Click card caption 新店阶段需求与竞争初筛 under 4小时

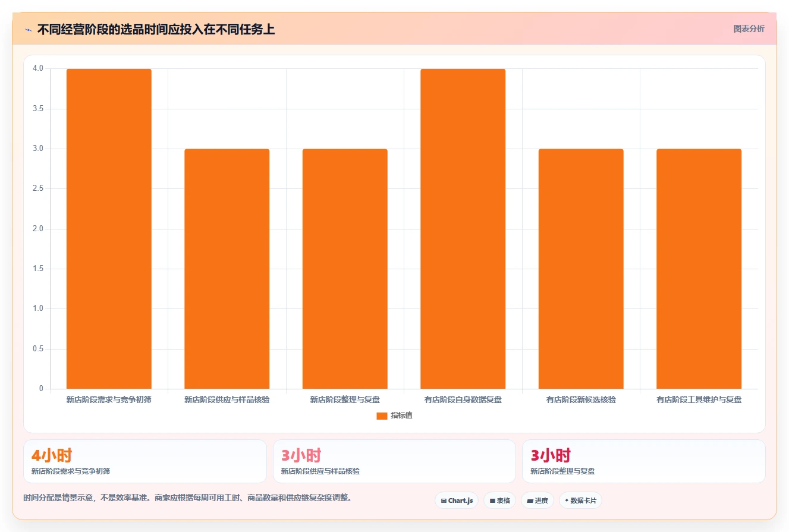click(x=71, y=471)
